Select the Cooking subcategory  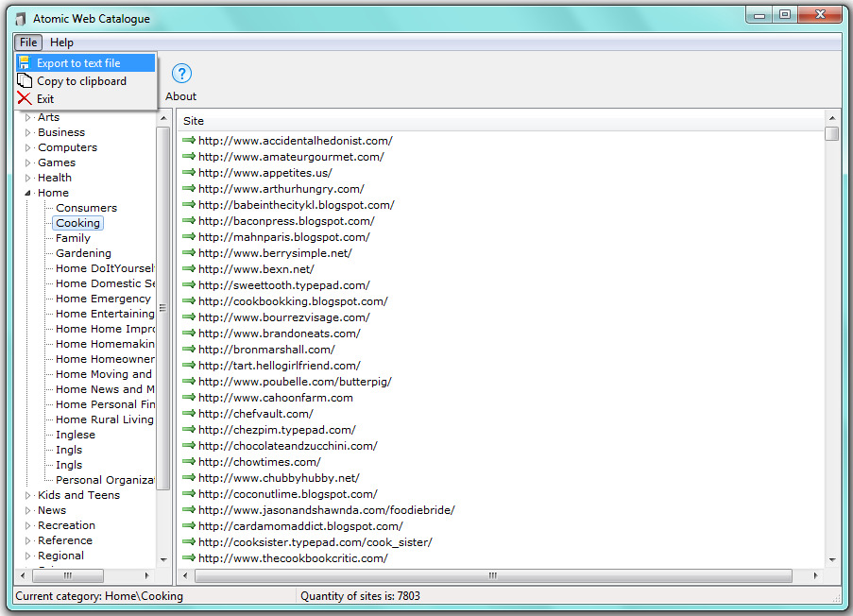click(77, 223)
